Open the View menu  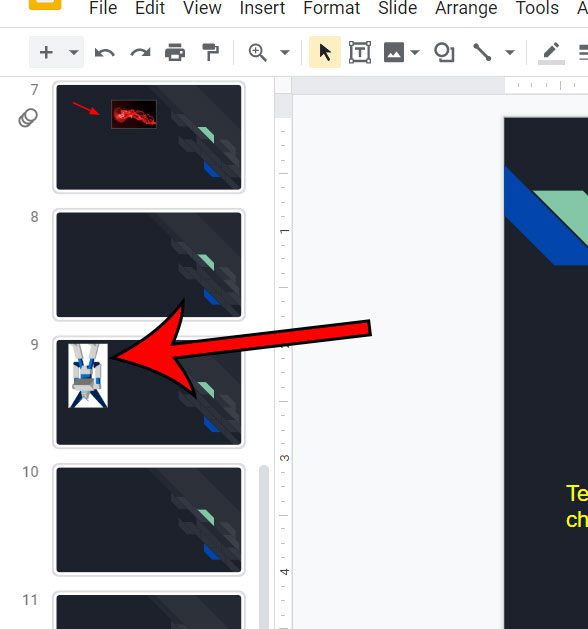202,8
